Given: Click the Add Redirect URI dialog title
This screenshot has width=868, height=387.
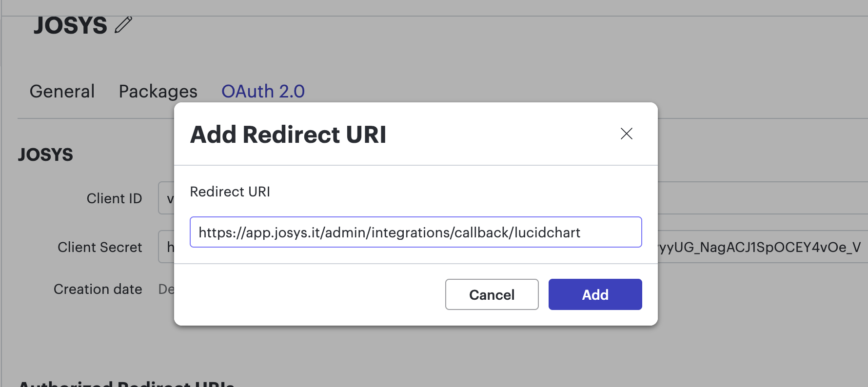Looking at the screenshot, I should [288, 135].
